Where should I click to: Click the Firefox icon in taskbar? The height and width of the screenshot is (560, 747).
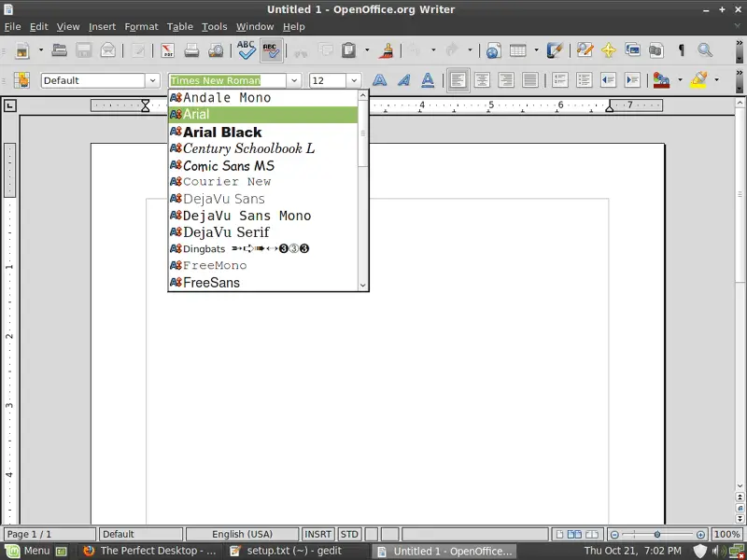[89, 551]
